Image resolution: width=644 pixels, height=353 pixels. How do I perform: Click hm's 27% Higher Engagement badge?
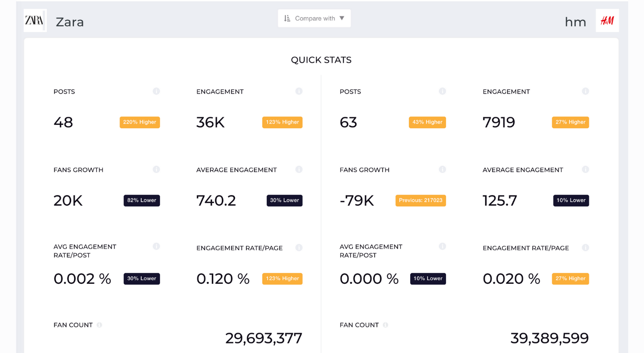pyautogui.click(x=570, y=122)
